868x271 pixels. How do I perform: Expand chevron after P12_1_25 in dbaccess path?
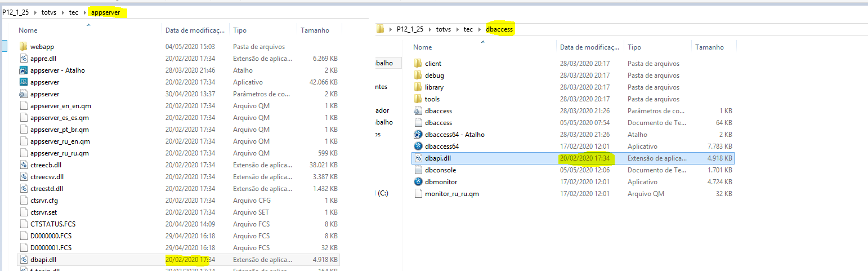431,29
